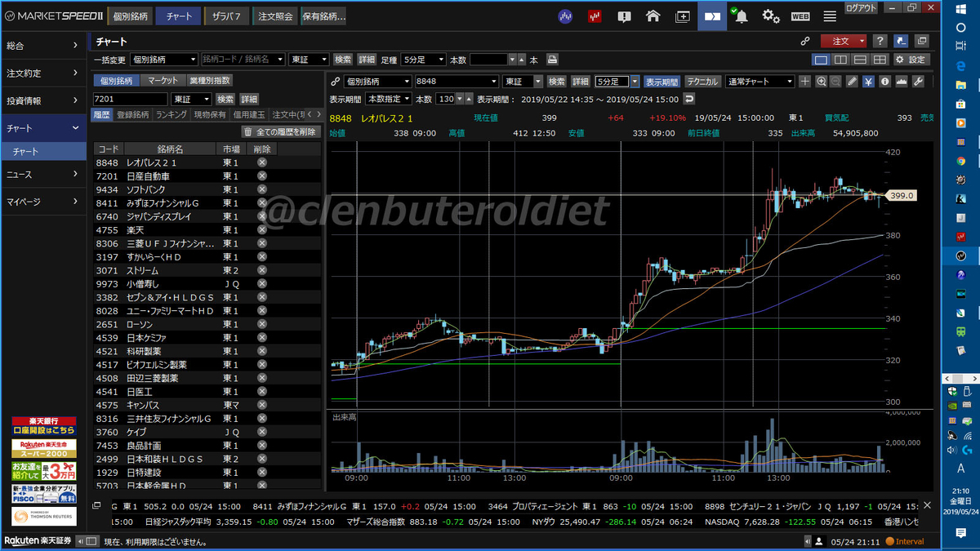This screenshot has height=551, width=980.
Task: Click 銘柄コード / 銘柄名 input field
Action: pos(243,60)
